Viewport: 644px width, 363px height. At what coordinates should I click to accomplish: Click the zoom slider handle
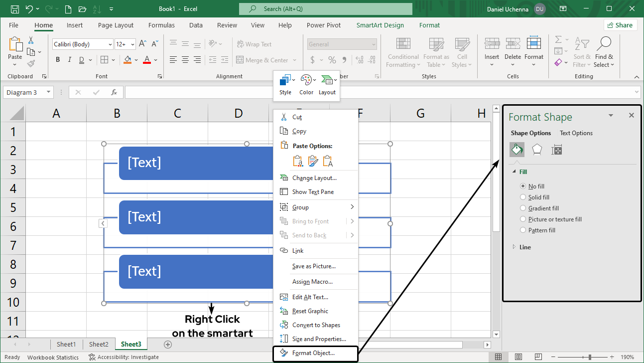(590, 357)
